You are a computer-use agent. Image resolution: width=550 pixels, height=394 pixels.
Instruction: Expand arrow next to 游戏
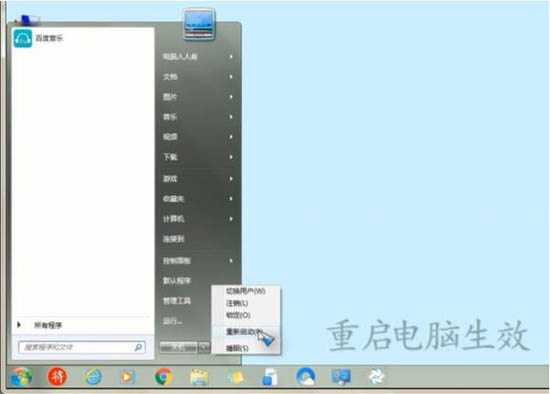click(x=231, y=179)
